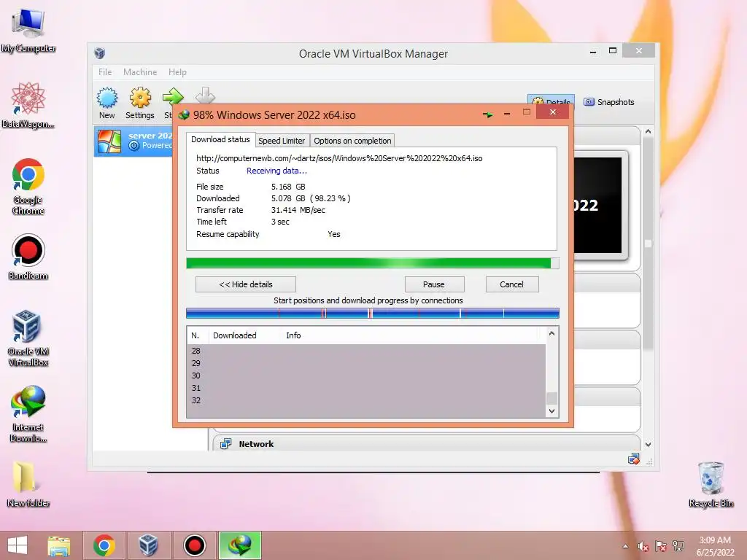The width and height of the screenshot is (747, 560).
Task: Switch to Speed Limiter tab
Action: pos(282,141)
